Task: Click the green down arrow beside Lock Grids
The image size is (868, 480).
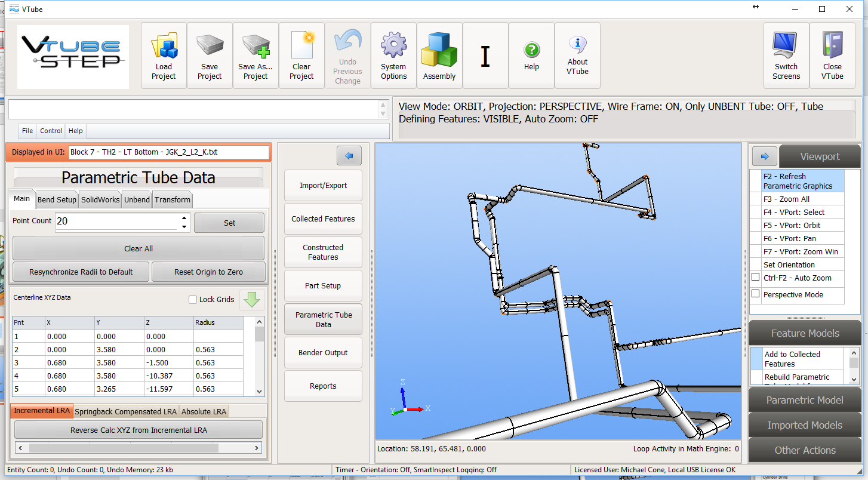Action: click(x=252, y=300)
